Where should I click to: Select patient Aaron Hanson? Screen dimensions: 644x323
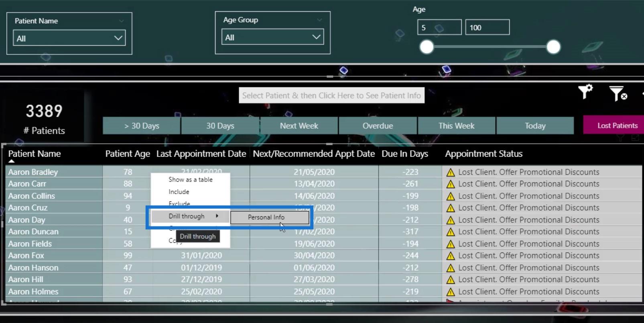coord(33,267)
